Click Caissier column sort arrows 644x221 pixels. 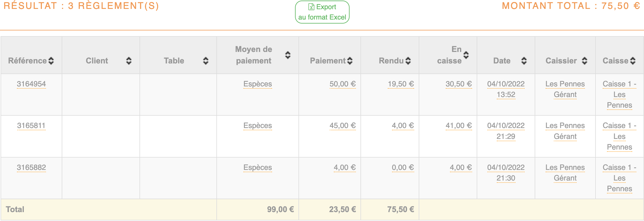[584, 61]
